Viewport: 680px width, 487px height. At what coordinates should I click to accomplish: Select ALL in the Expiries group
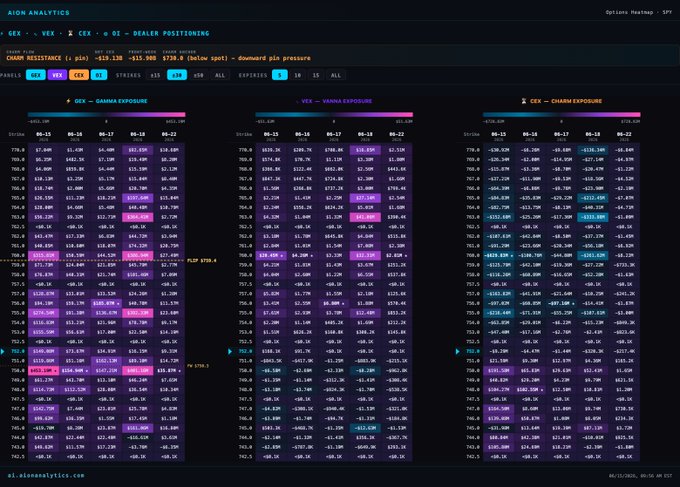coord(336,75)
